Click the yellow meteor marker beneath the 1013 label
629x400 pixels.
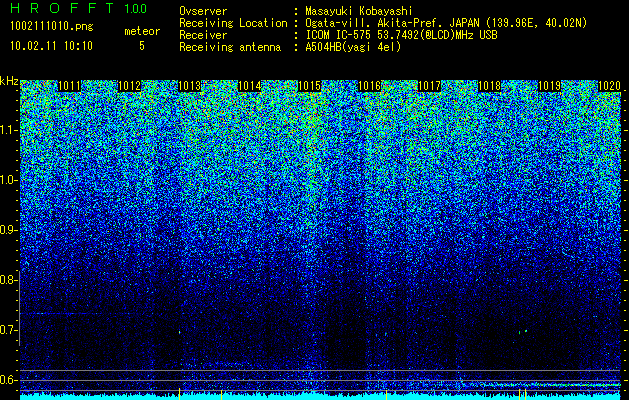click(179, 393)
